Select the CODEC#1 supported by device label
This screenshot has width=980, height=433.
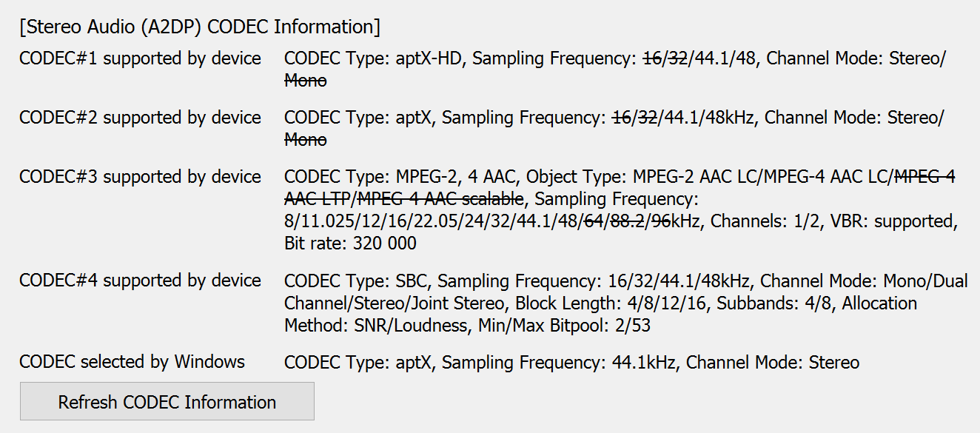140,58
